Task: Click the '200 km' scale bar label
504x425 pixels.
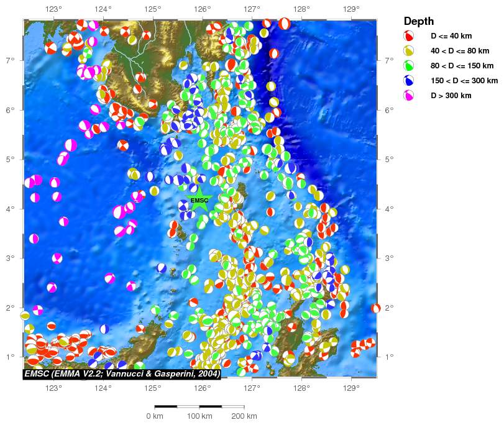Action: pyautogui.click(x=244, y=416)
